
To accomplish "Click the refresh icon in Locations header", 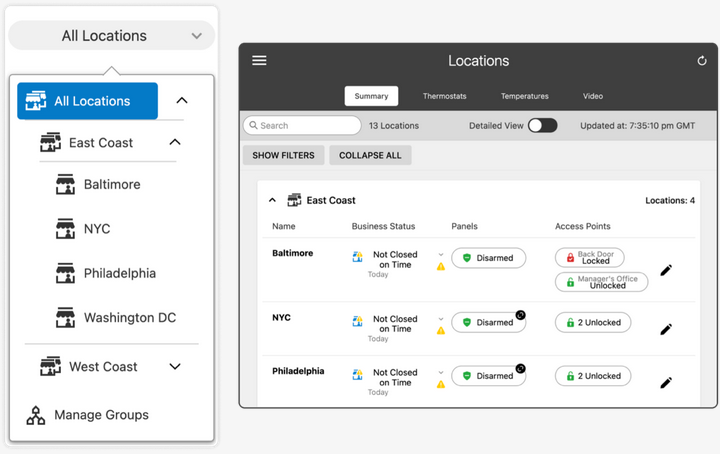I will pos(702,61).
